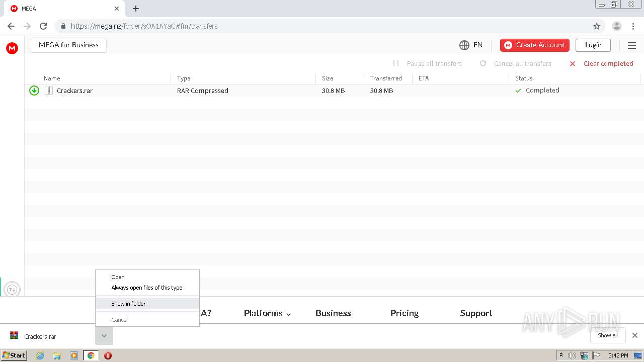Expand the Platforms footer menu
This screenshot has height=362, width=644.
click(267, 313)
